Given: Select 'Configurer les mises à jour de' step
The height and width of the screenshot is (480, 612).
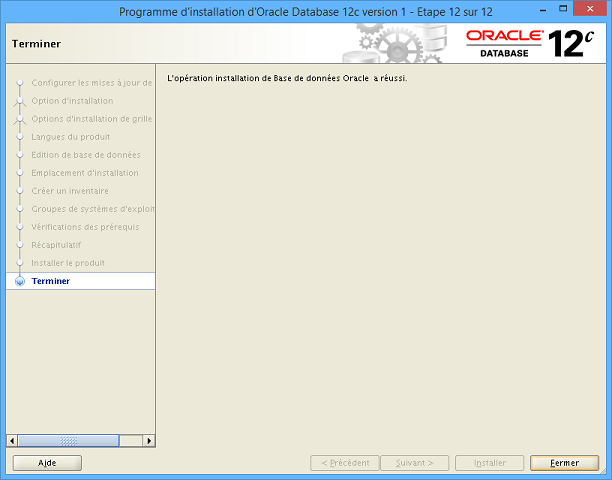Looking at the screenshot, I should [92, 83].
